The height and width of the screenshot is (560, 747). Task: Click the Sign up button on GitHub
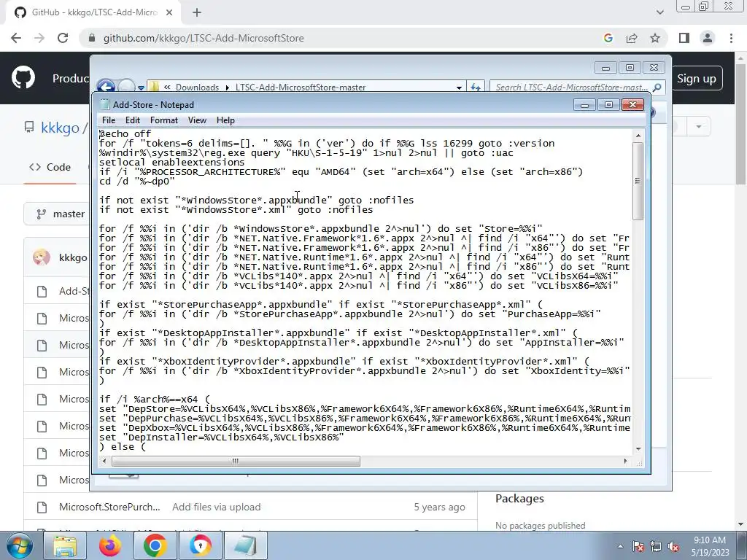click(697, 79)
